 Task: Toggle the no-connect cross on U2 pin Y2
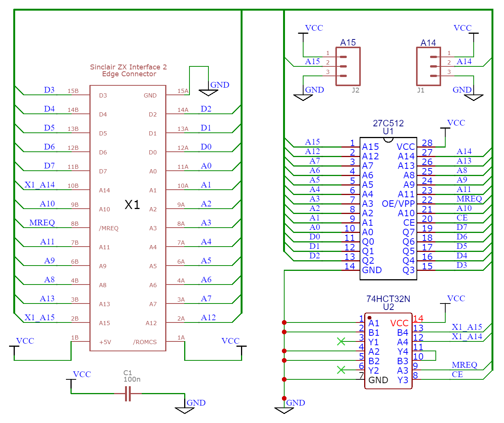[x=341, y=369]
